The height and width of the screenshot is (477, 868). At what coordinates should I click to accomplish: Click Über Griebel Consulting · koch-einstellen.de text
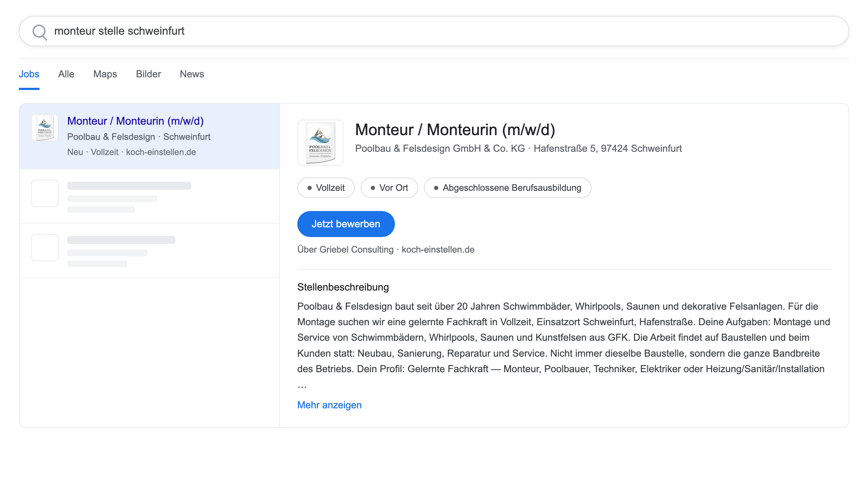[x=386, y=250]
